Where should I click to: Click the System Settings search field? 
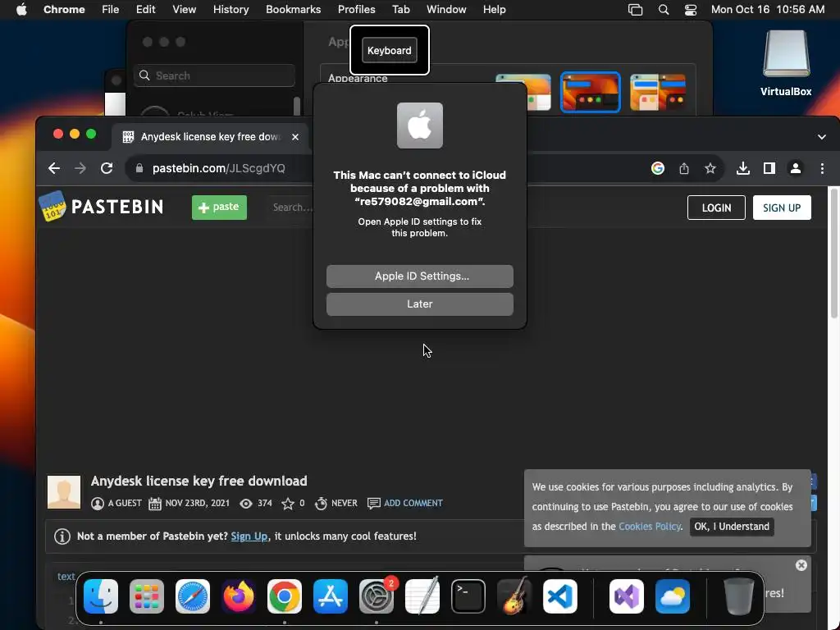coord(214,75)
